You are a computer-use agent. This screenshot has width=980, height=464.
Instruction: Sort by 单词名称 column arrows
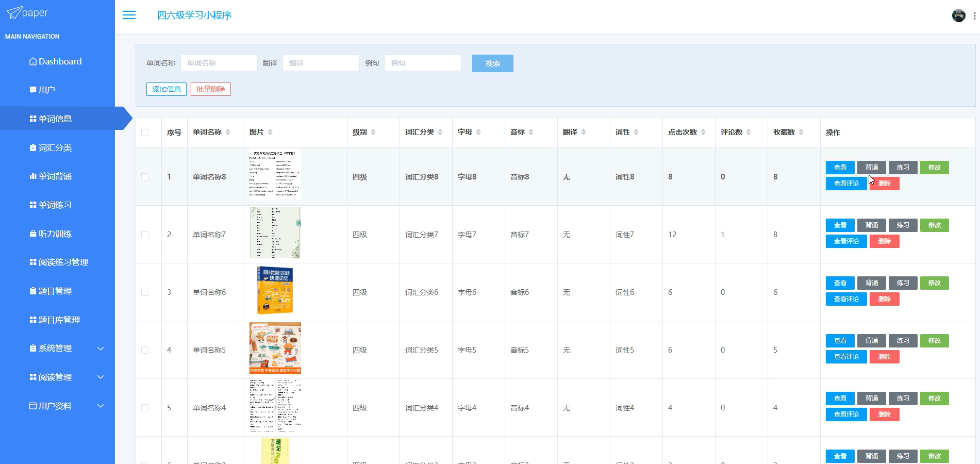228,132
